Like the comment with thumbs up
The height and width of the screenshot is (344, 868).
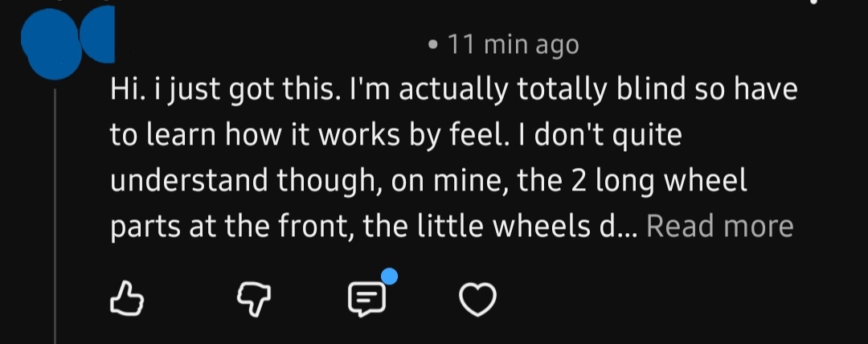(125, 301)
